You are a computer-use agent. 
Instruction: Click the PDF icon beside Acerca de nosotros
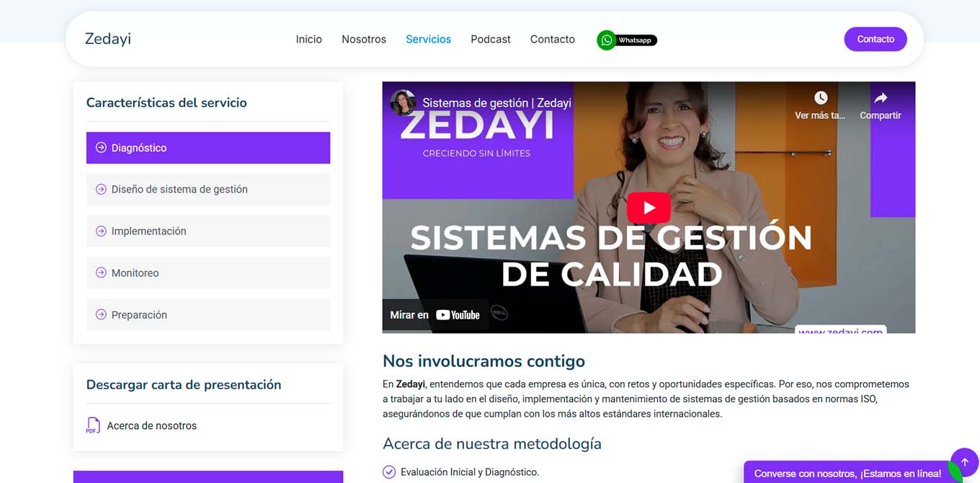pyautogui.click(x=92, y=425)
